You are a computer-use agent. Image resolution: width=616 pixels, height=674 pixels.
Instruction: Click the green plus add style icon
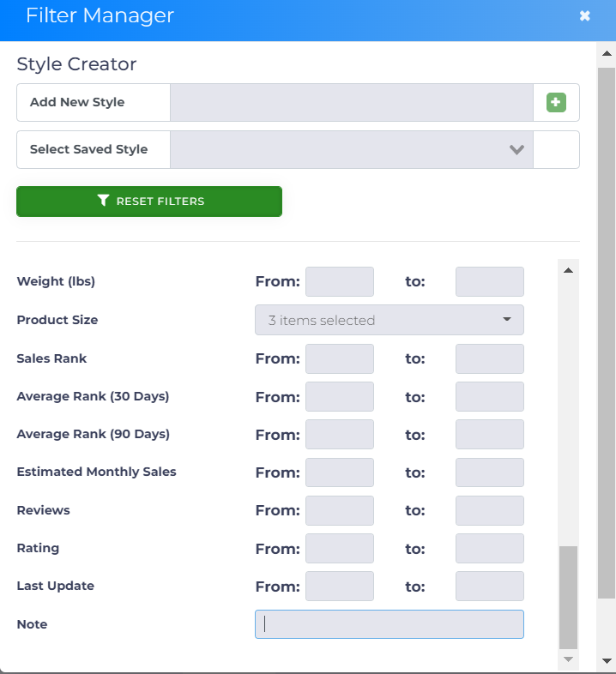556,103
